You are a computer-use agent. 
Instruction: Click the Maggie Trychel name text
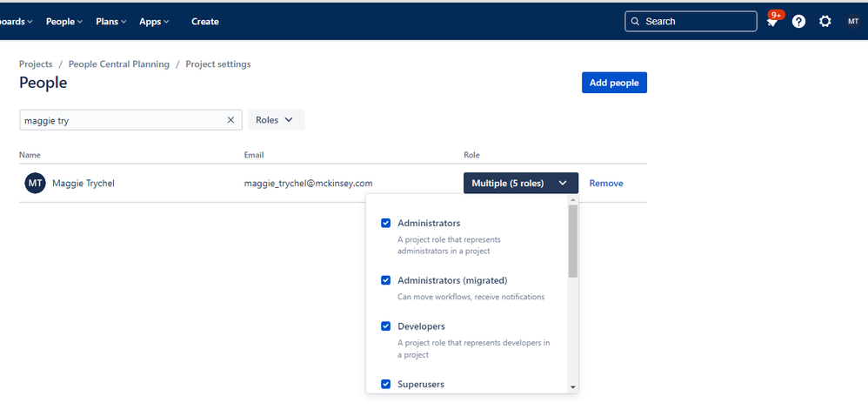tap(83, 184)
